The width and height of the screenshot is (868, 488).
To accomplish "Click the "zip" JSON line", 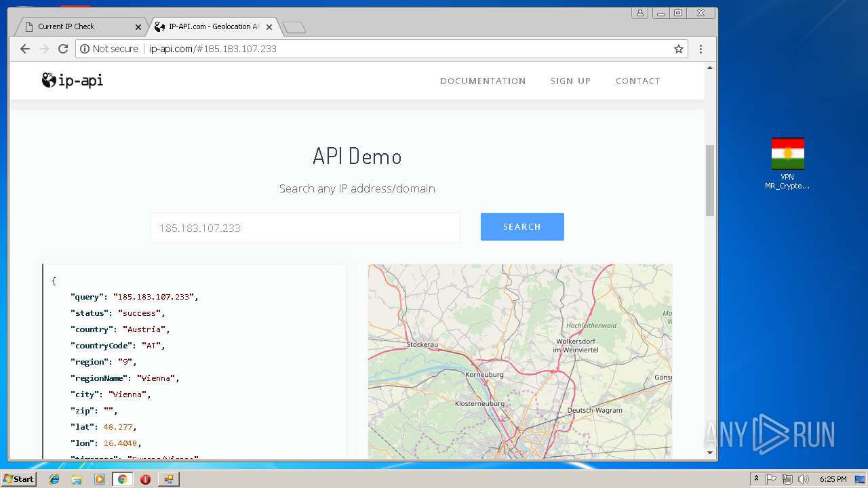I will (x=94, y=411).
